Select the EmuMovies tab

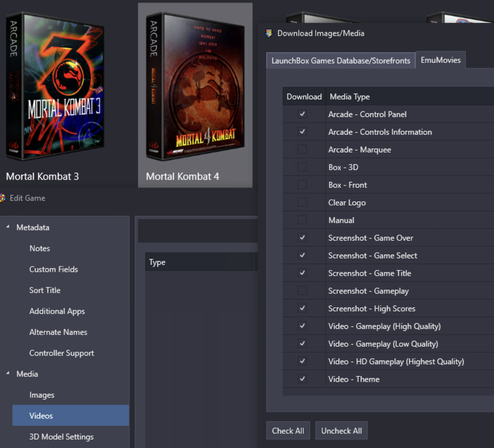440,60
